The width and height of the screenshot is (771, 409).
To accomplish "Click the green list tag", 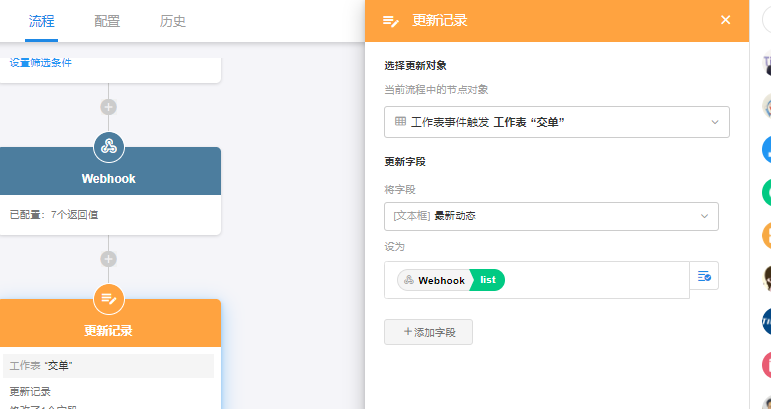I will (x=488, y=281).
